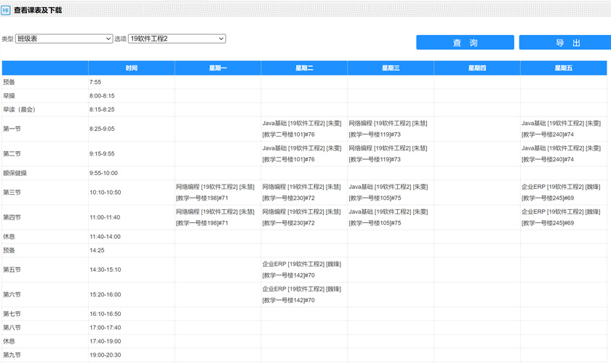Select the 第一节 row label
611x364 pixels.
(12, 129)
